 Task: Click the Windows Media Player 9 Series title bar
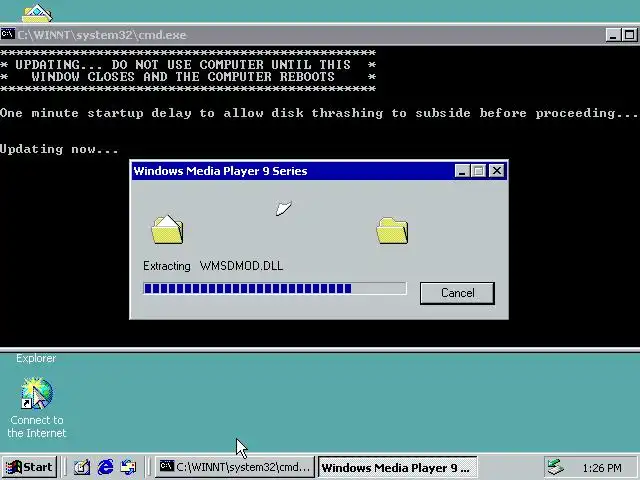(x=292, y=171)
